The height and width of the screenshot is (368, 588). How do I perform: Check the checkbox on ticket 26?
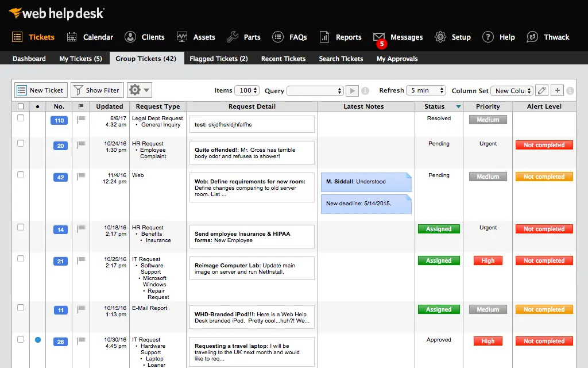pos(20,340)
